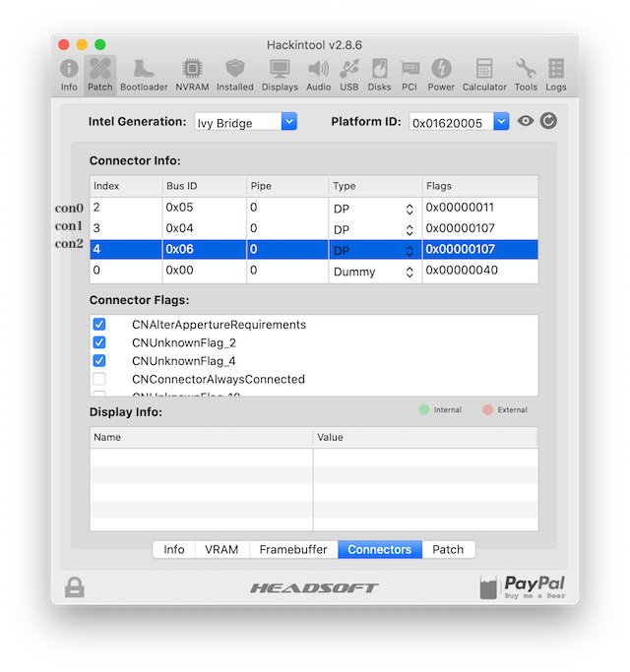Image resolution: width=630 pixels, height=672 pixels.
Task: Uncheck CNAlterAppertureRequirements flag
Action: 99,325
